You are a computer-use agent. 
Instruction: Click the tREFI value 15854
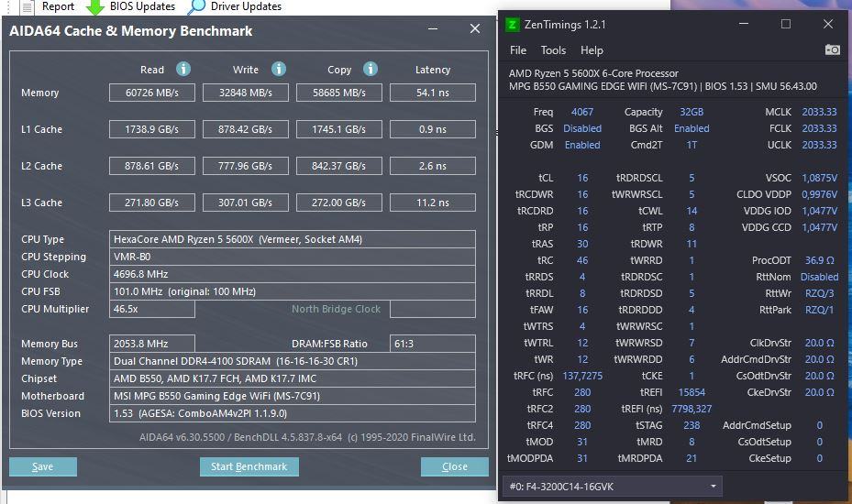click(692, 392)
